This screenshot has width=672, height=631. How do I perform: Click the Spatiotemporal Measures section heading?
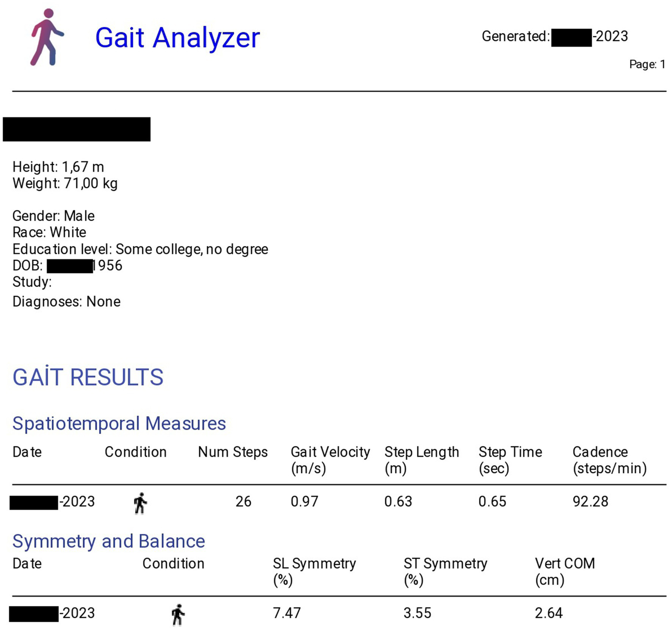[x=119, y=424]
